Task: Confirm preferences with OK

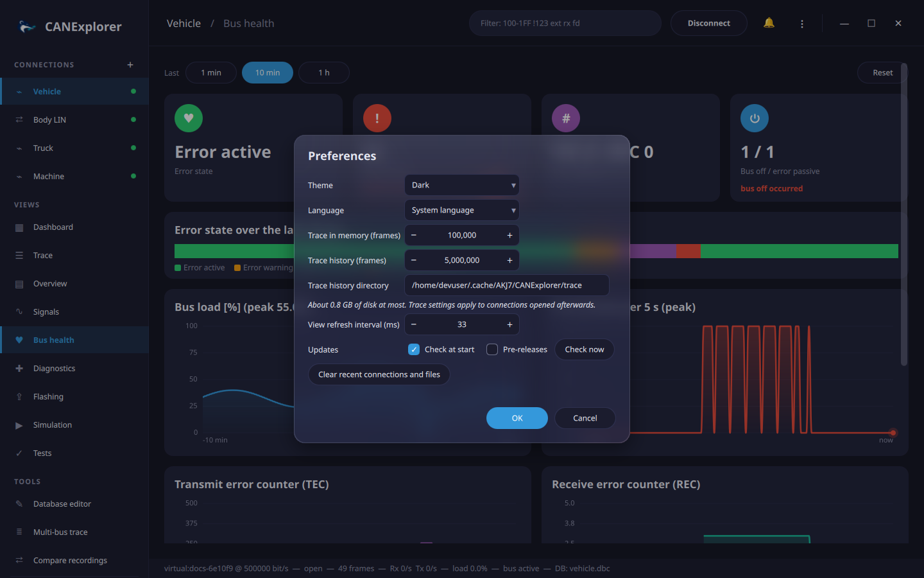Action: click(517, 418)
